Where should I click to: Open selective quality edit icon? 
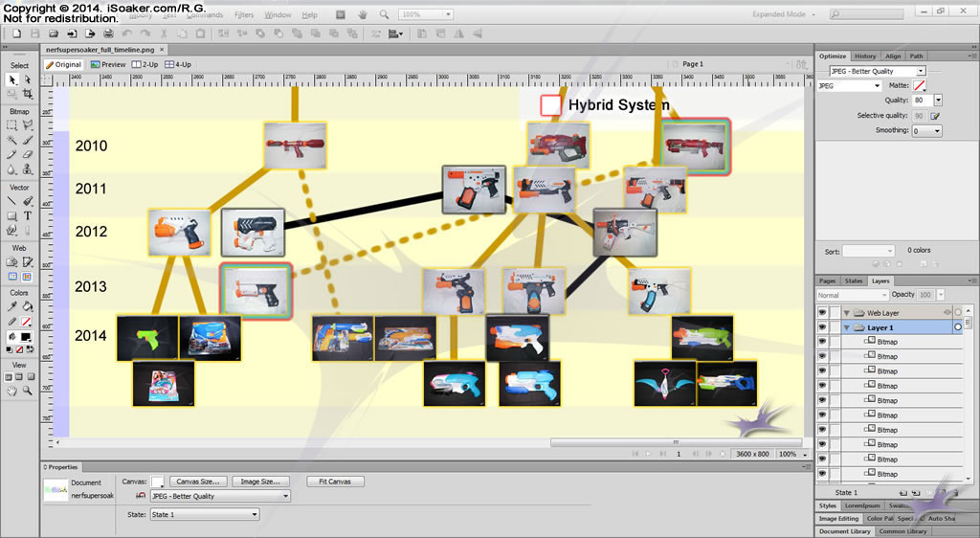pos(935,116)
